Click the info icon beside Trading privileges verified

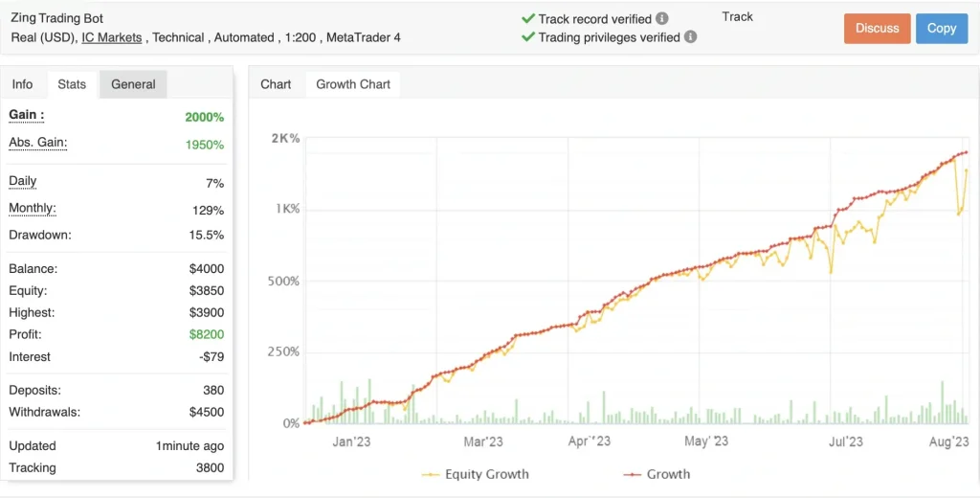pos(691,37)
